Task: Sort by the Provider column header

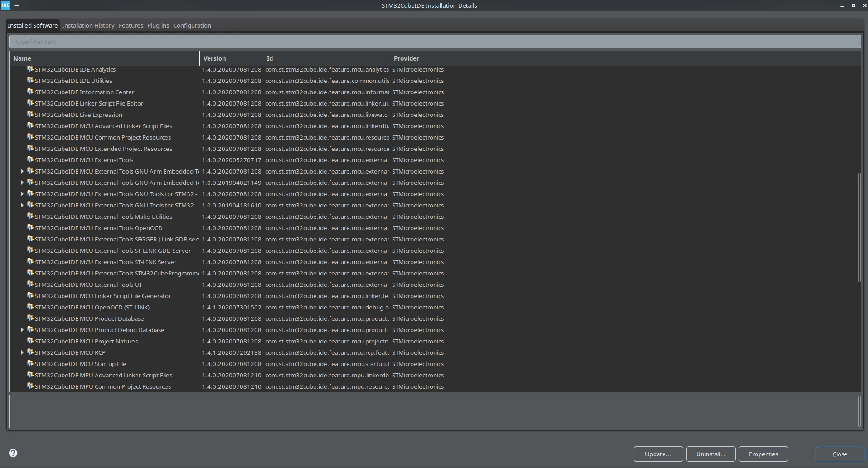Action: tap(626, 58)
